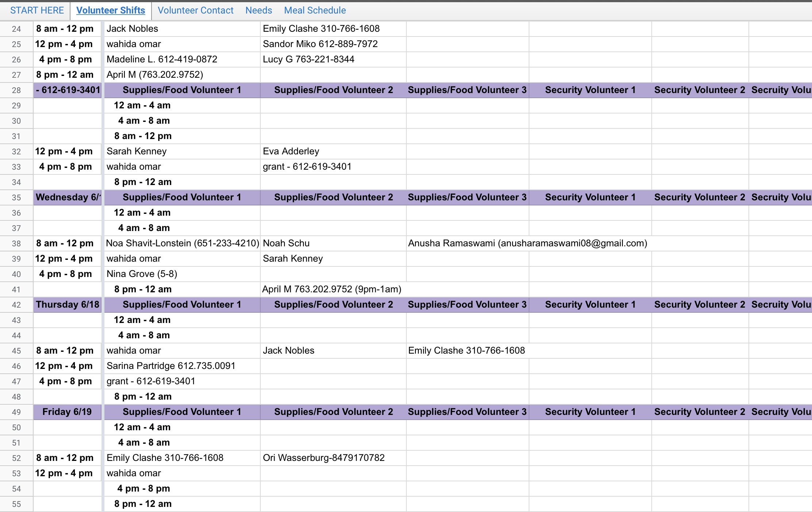
Task: Select '8 pm - 12 am' in row 41
Action: point(143,289)
